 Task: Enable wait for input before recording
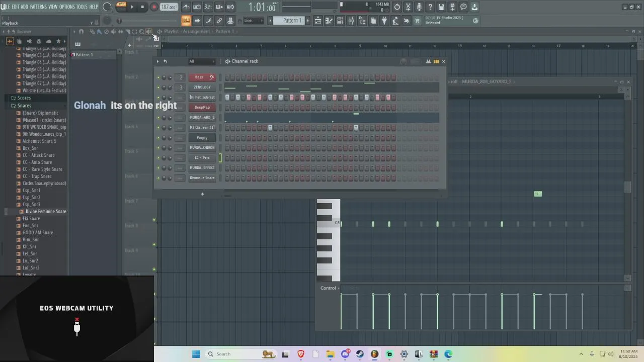(x=197, y=7)
